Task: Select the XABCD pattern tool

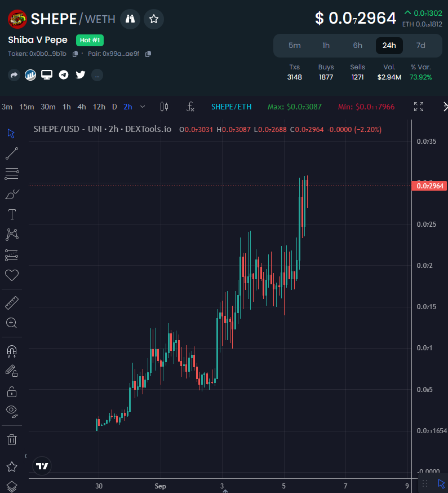Action: click(12, 235)
